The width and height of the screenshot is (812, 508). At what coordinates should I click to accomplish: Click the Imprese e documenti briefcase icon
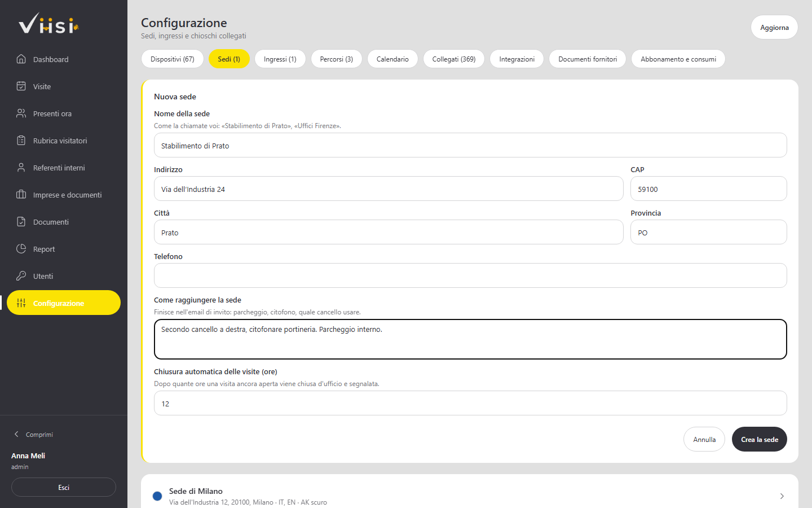(x=21, y=194)
